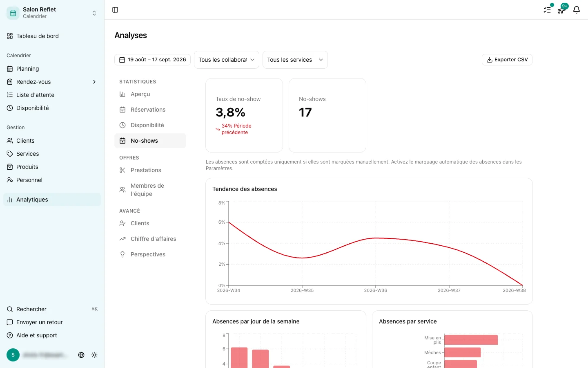Click the 2026-W36 axis label
This screenshot has width=588, height=368.
pos(376,290)
